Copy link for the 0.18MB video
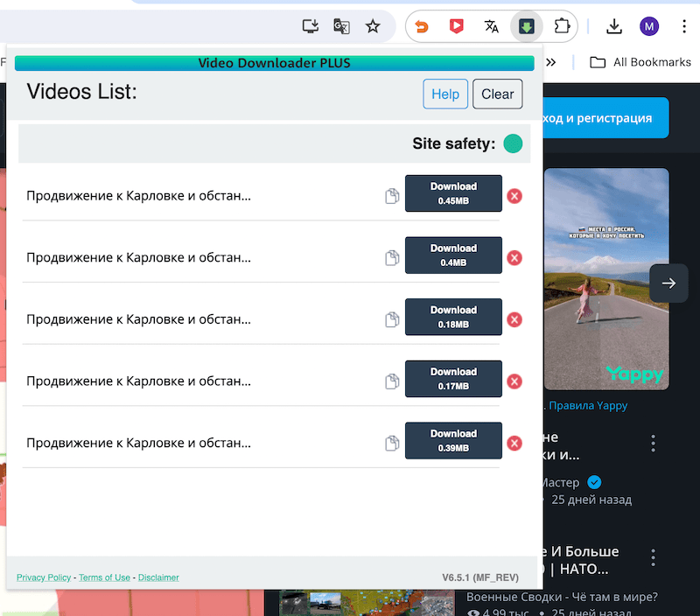This screenshot has height=616, width=700. [392, 319]
